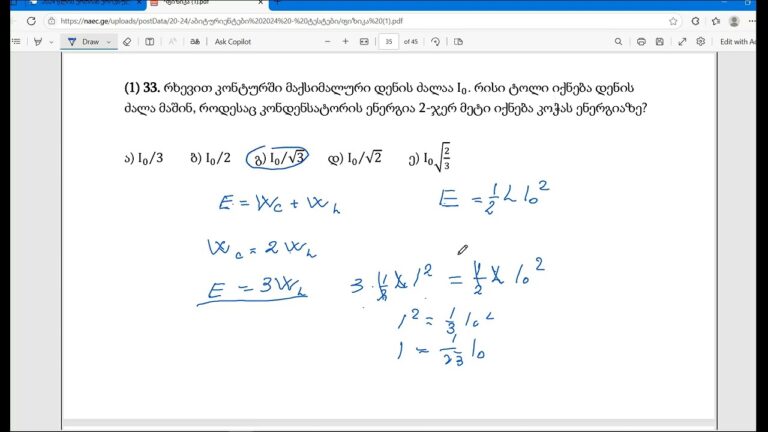
Task: Activate the Draw tool
Action: (x=84, y=42)
